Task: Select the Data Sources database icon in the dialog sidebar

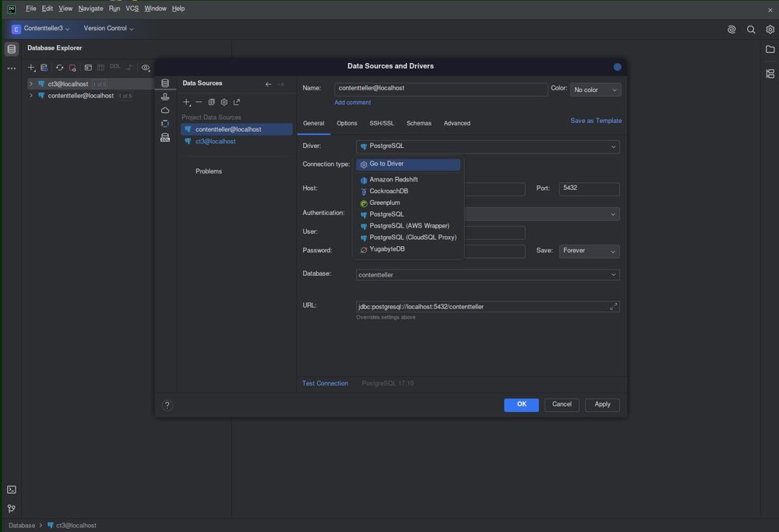Action: (x=165, y=83)
